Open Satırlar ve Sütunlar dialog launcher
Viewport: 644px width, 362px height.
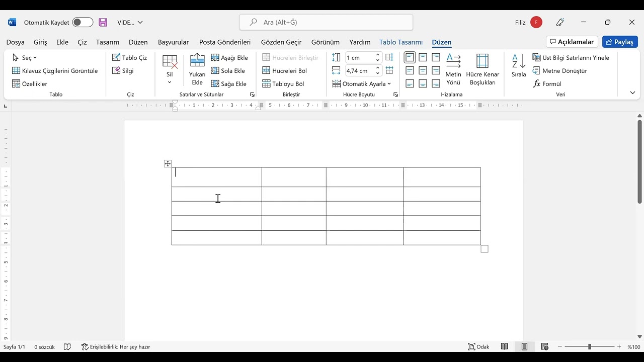(252, 95)
